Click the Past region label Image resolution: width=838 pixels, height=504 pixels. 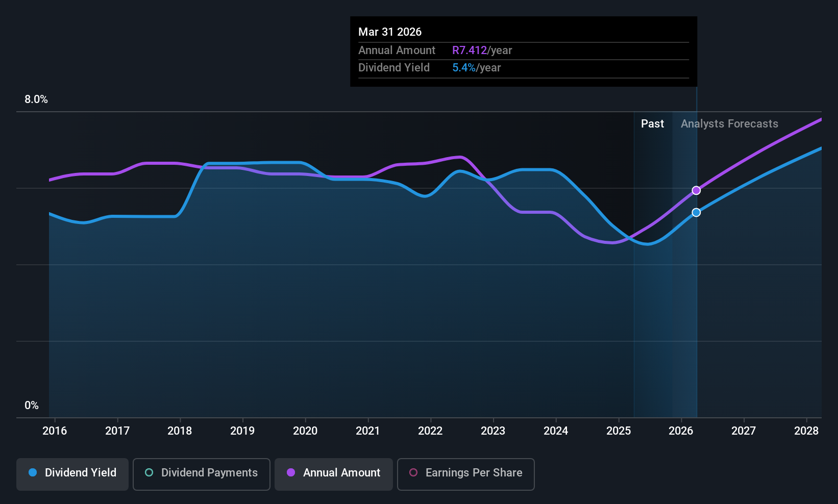[x=652, y=124]
